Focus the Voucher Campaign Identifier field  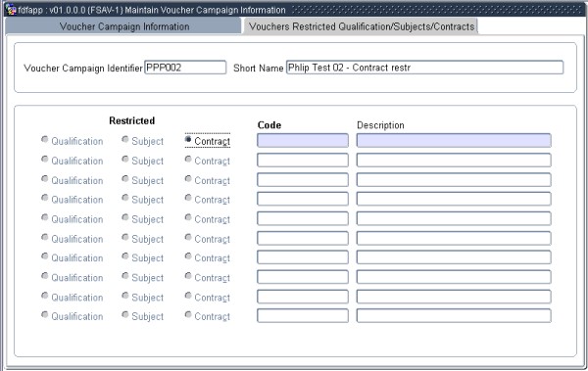(185, 68)
